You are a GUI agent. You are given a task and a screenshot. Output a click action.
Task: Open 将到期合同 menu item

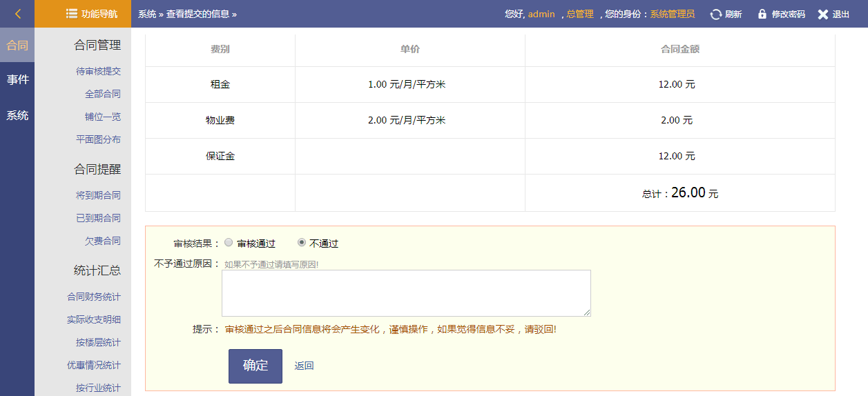pyautogui.click(x=98, y=195)
